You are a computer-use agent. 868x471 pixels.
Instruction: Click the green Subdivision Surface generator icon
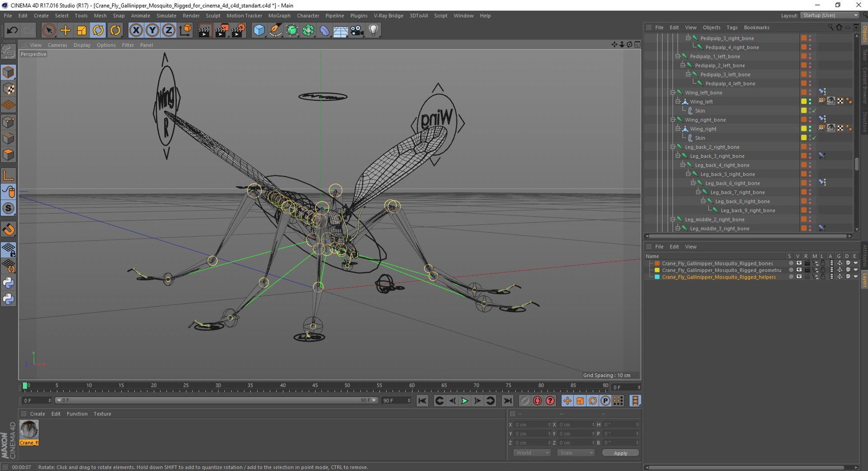tap(292, 30)
